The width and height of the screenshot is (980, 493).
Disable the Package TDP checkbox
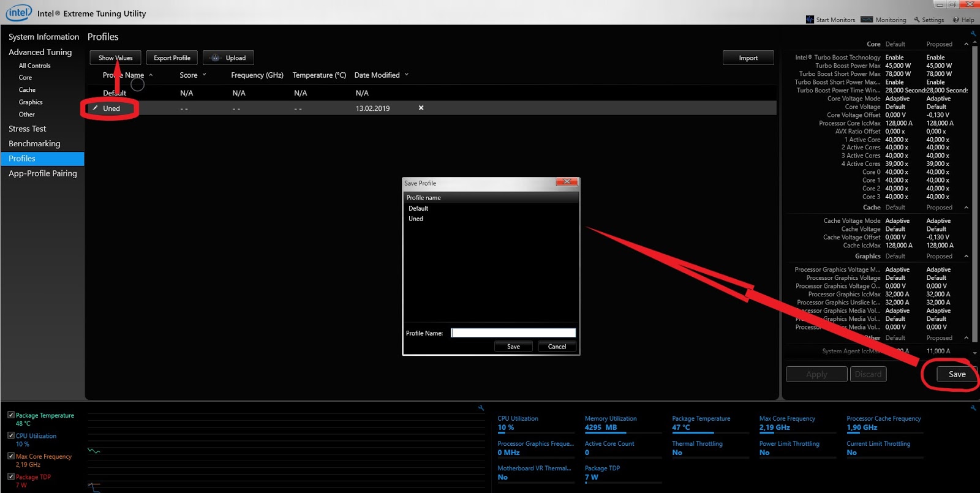pyautogui.click(x=10, y=476)
